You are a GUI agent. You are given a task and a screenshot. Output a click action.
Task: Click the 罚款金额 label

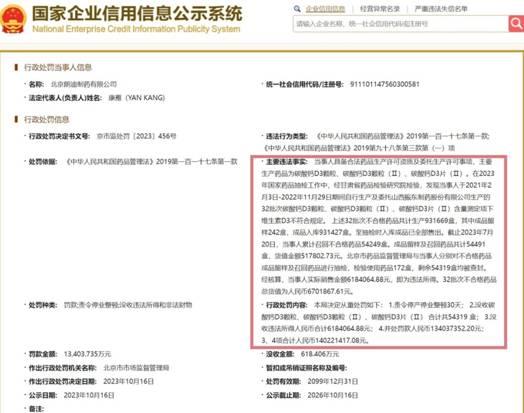pyautogui.click(x=43, y=354)
